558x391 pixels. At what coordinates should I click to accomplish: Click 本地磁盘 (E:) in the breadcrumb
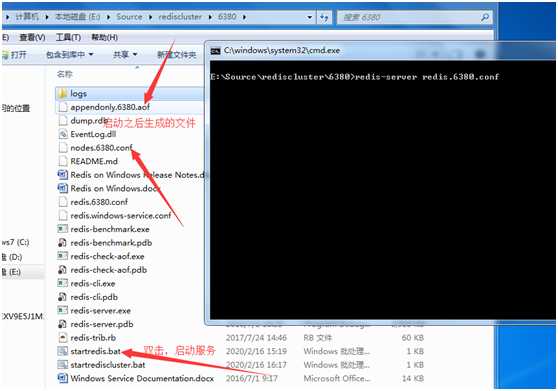click(x=78, y=17)
